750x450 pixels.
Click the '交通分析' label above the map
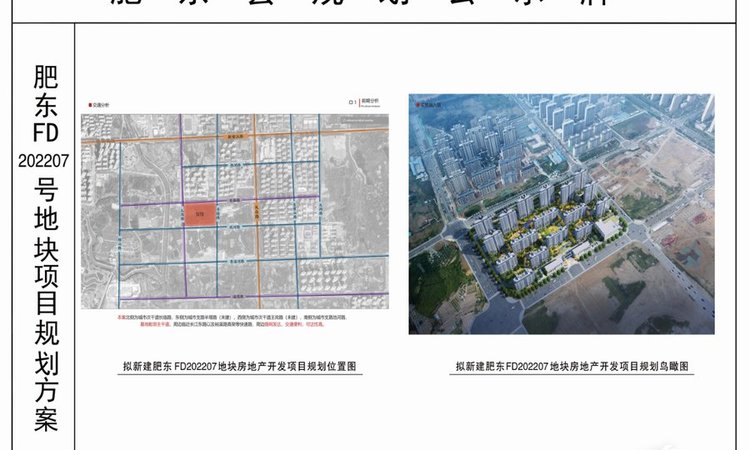(x=99, y=105)
